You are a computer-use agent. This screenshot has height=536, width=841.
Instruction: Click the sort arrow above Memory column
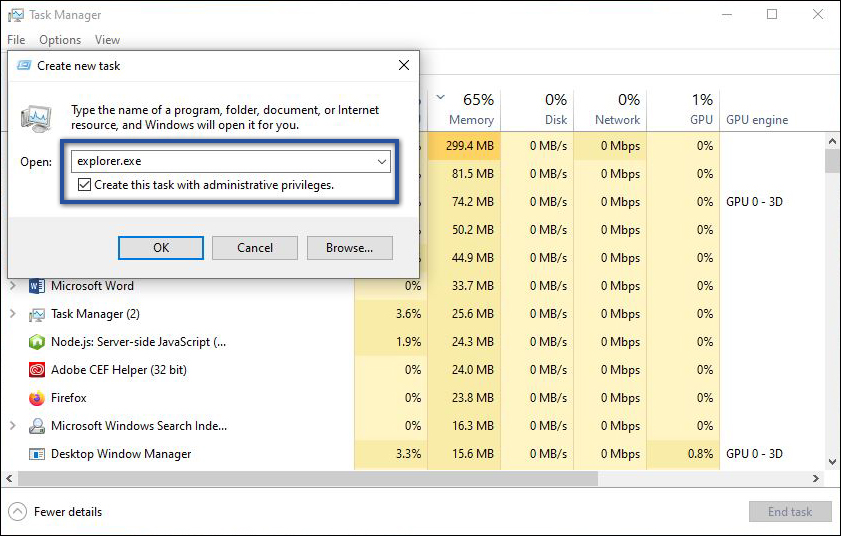[x=440, y=97]
